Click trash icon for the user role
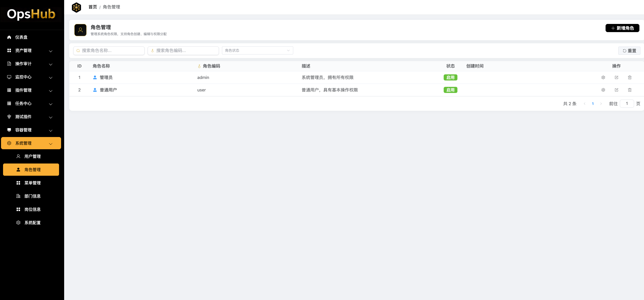This screenshot has width=644, height=300. click(x=629, y=90)
